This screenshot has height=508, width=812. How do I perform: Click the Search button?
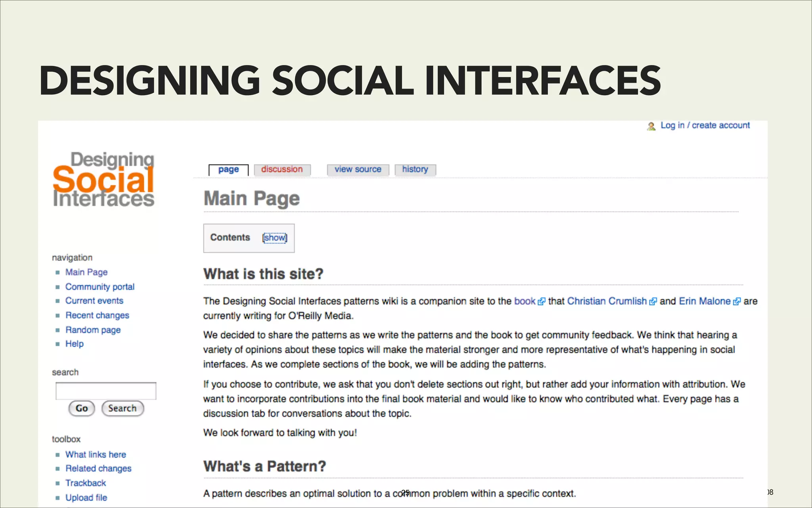pos(123,408)
